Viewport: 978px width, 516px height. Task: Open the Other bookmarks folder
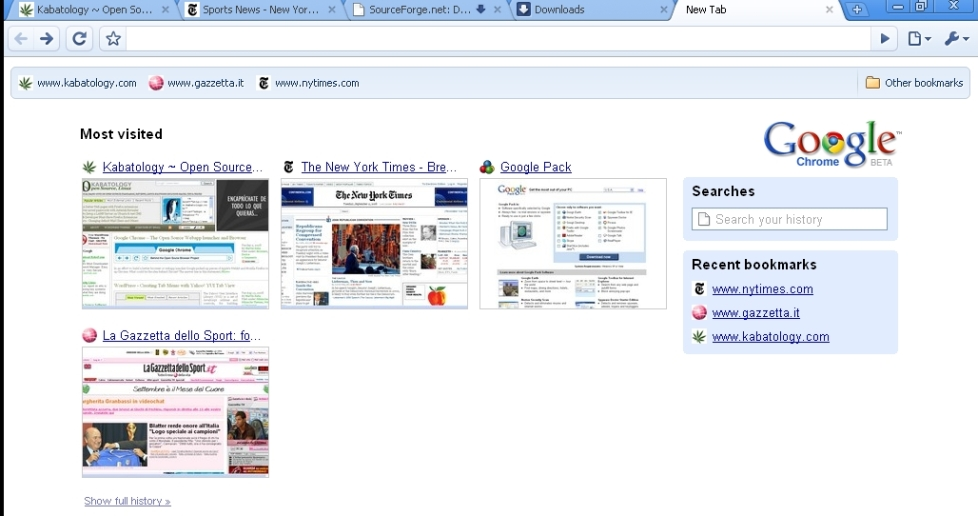(914, 83)
